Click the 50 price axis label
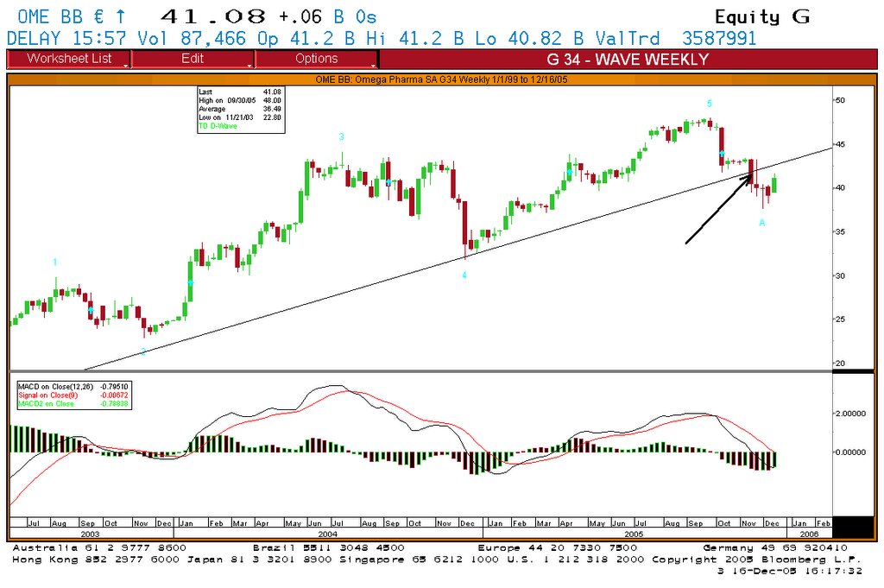Viewport: 884px width, 588px height. click(x=840, y=100)
